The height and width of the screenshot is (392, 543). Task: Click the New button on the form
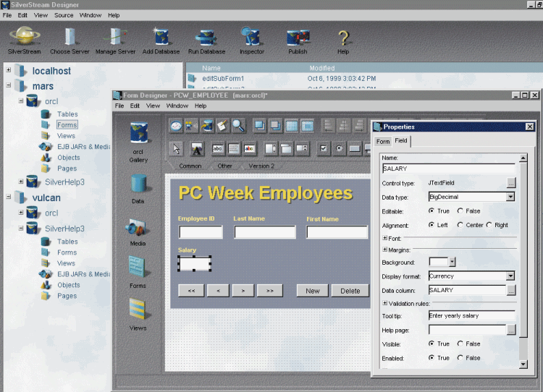[312, 291]
